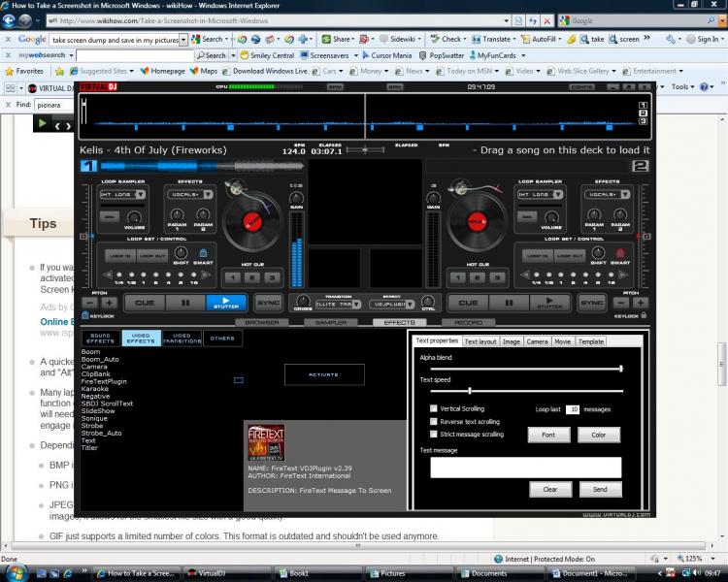Screen dimensions: 728x582
Task: Click the FireText plugin logo image
Action: pyautogui.click(x=268, y=442)
